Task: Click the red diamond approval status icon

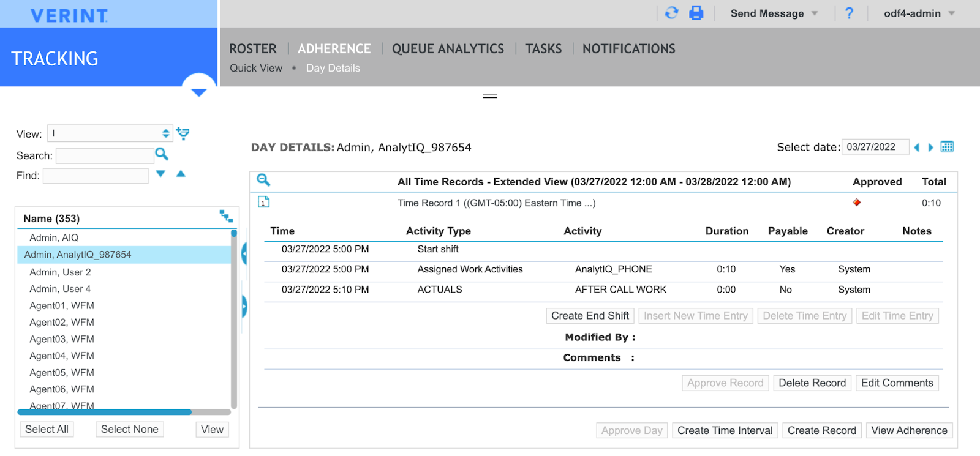Action: (857, 203)
